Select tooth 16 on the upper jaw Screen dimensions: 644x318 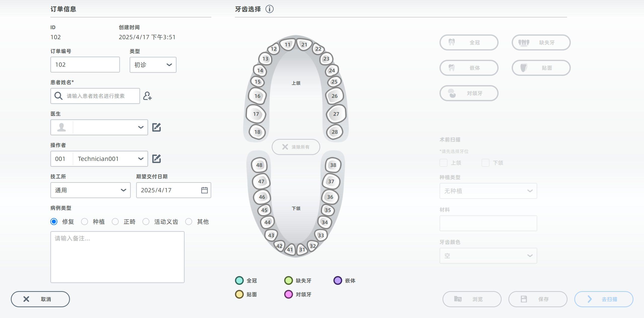257,96
